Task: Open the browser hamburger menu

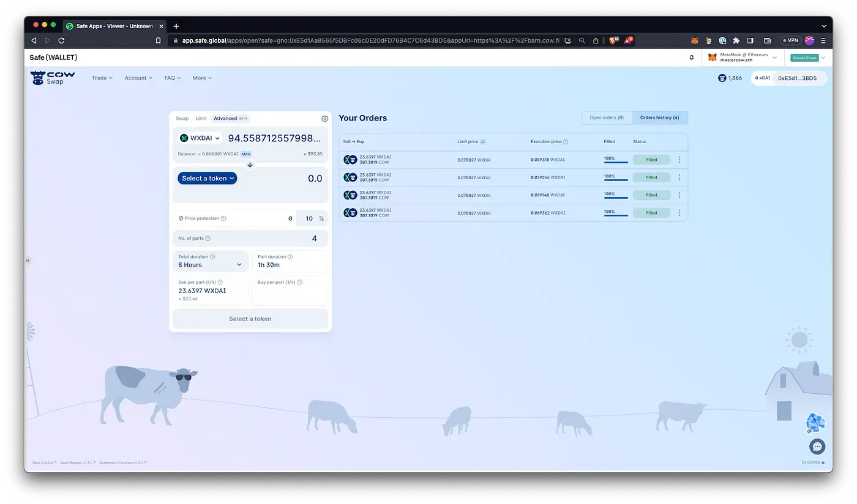Action: (x=823, y=40)
